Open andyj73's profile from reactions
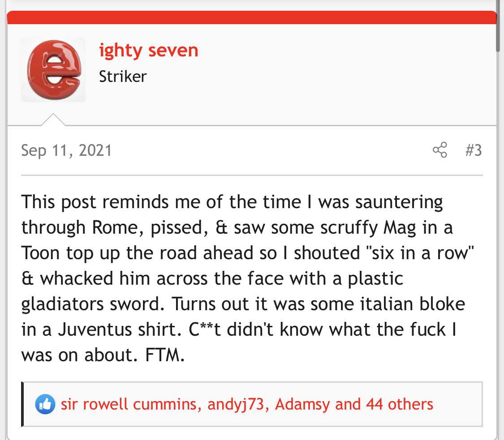Image resolution: width=504 pixels, height=440 pixels. pyautogui.click(x=236, y=404)
